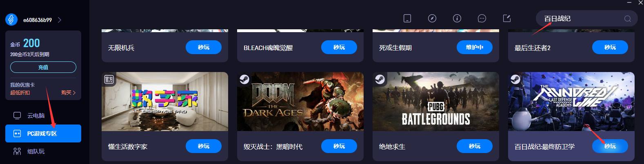644x164 pixels.
Task: Open the 懂生活数字家 game cover
Action: point(165,101)
